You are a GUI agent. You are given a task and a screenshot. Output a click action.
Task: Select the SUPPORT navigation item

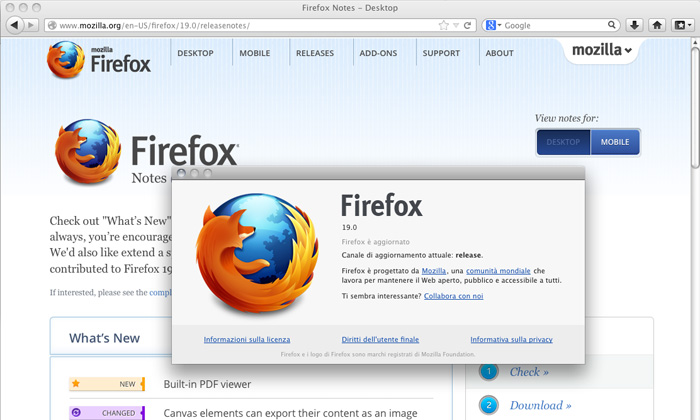441,54
